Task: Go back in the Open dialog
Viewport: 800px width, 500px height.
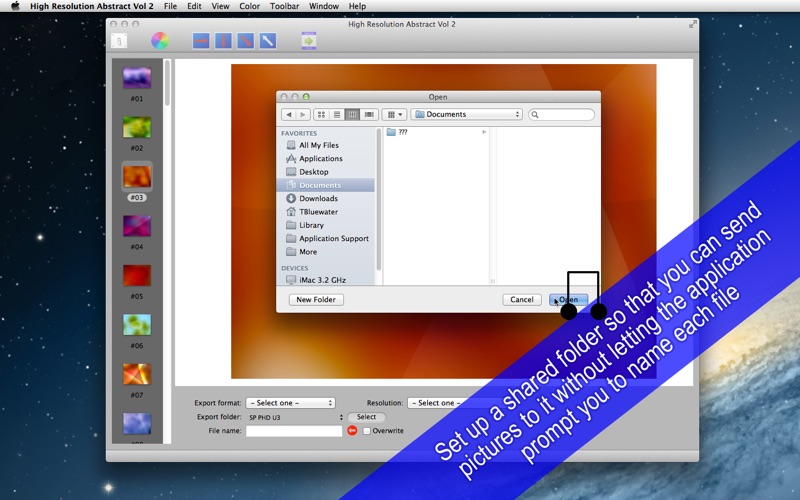Action: tap(289, 114)
